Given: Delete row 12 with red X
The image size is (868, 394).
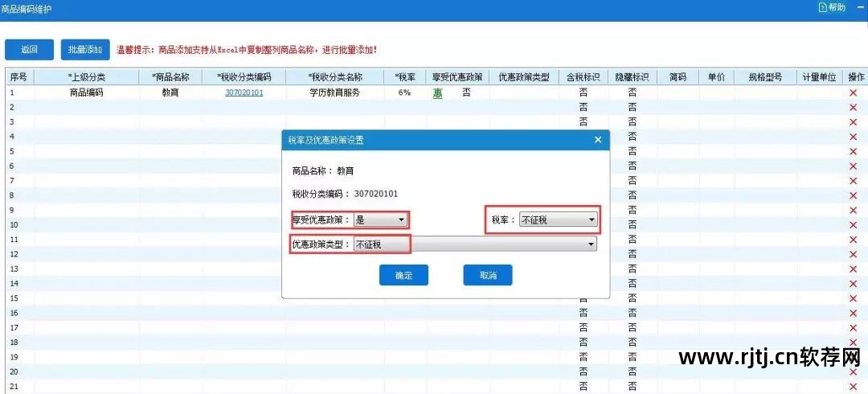Looking at the screenshot, I should point(853,254).
